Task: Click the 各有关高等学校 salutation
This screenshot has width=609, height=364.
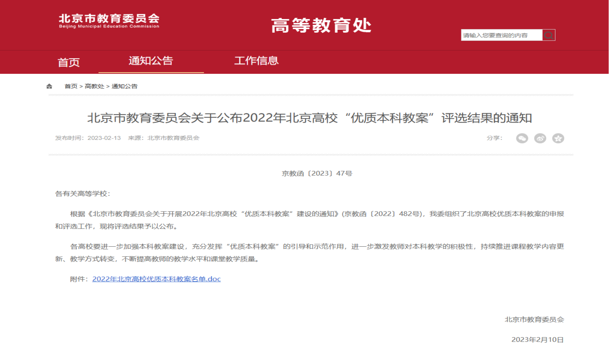Action: tap(83, 194)
